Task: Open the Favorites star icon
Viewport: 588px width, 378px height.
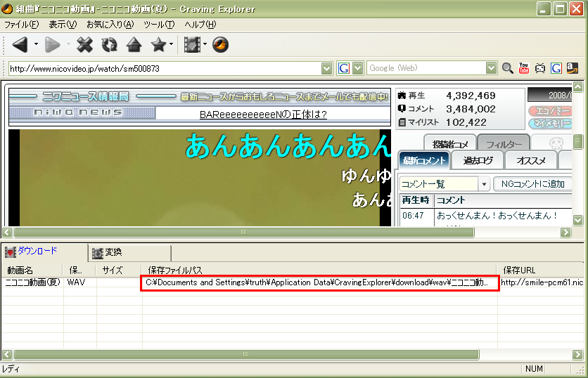Action: [x=158, y=44]
